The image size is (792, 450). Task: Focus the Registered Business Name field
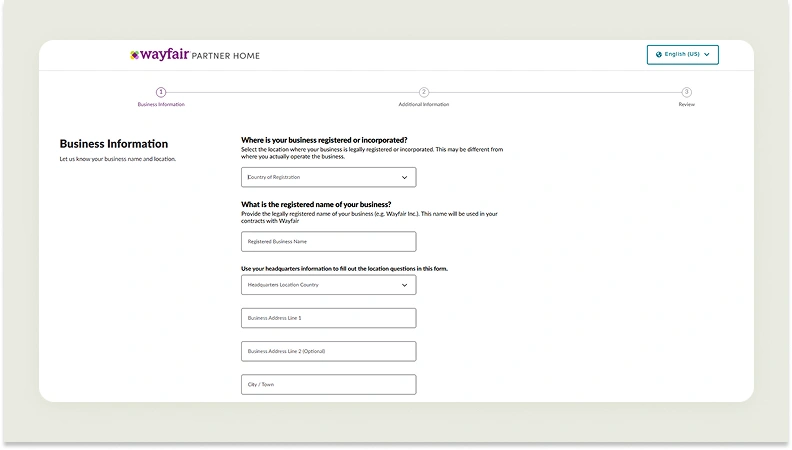point(329,241)
